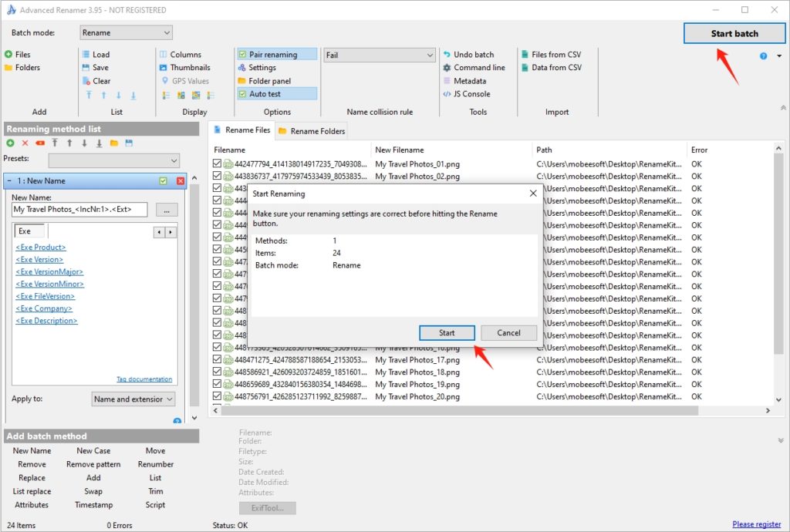Click the Start button in the dialog
This screenshot has width=790, height=532.
point(447,332)
